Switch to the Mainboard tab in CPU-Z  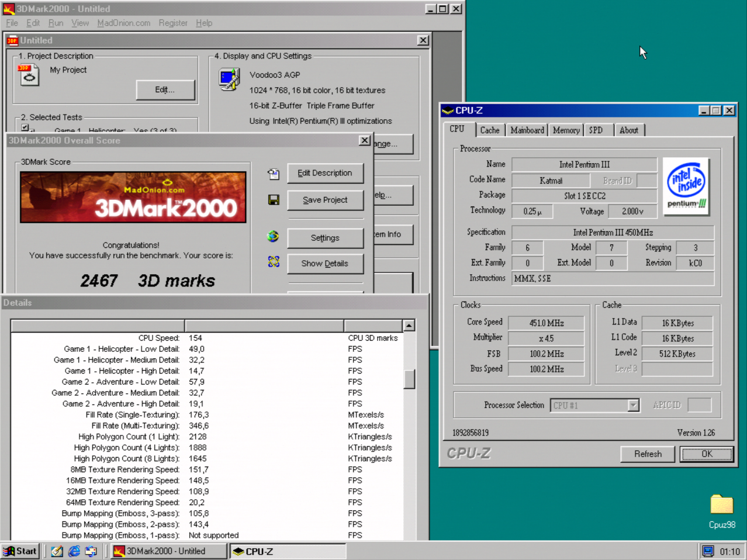pyautogui.click(x=527, y=130)
